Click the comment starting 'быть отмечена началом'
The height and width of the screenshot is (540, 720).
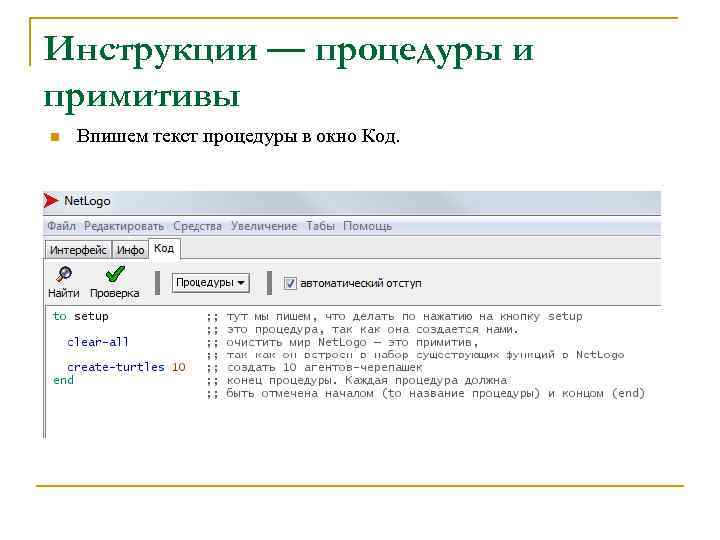tap(426, 394)
